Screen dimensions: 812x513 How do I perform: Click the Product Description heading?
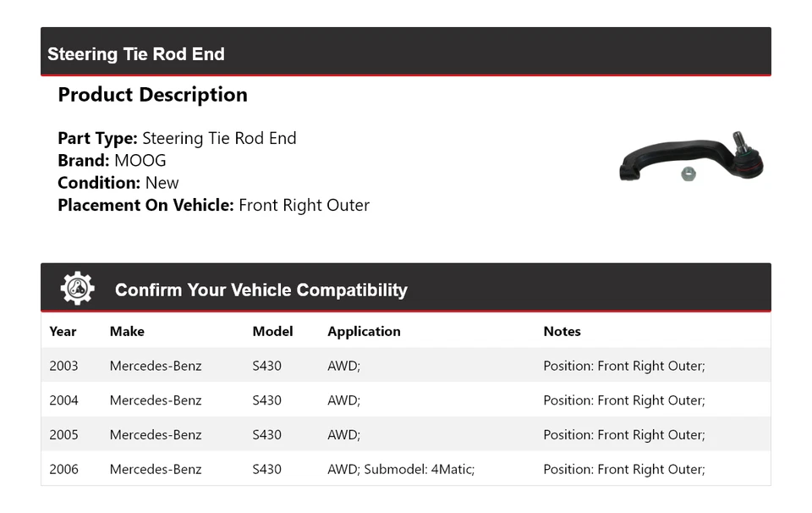click(152, 95)
